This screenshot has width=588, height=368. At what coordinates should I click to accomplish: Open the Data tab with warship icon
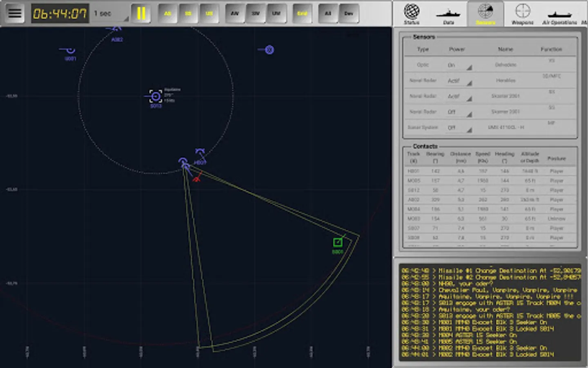point(448,14)
